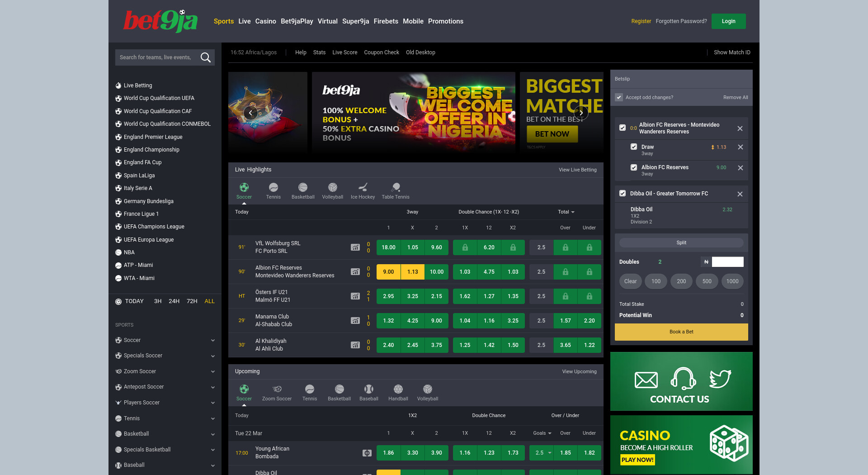Open Goals dropdown in Upcoming header
868x475 pixels.
pyautogui.click(x=542, y=433)
